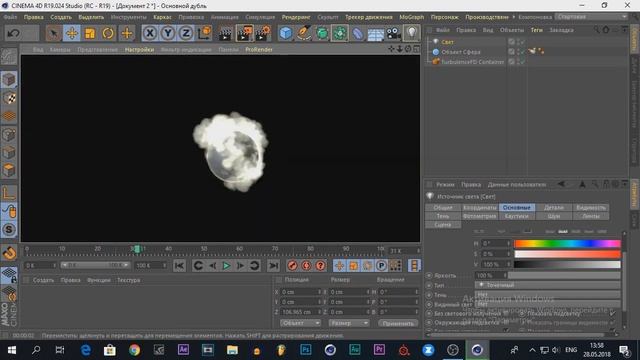Click the timeline current frame marker
Image resolution: width=640 pixels, height=360 pixels.
[138, 249]
